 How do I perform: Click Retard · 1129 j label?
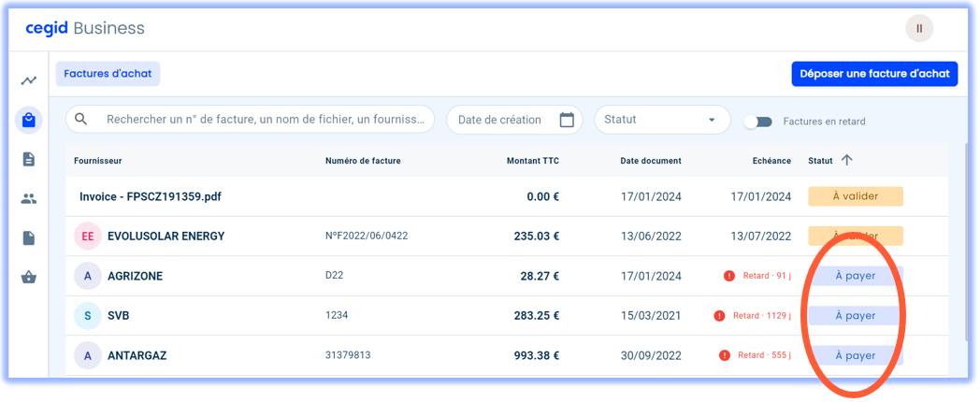(x=762, y=316)
